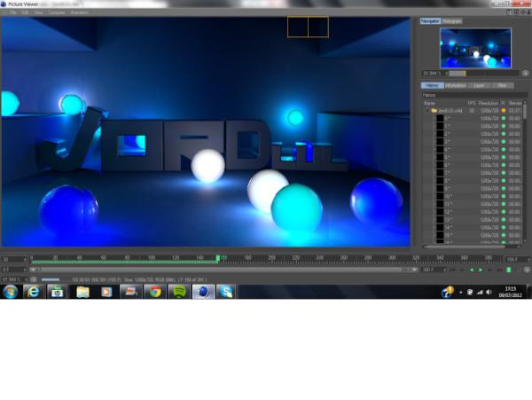Open Skype from the taskbar
Image resolution: width=532 pixels, height=400 pixels.
[226, 292]
